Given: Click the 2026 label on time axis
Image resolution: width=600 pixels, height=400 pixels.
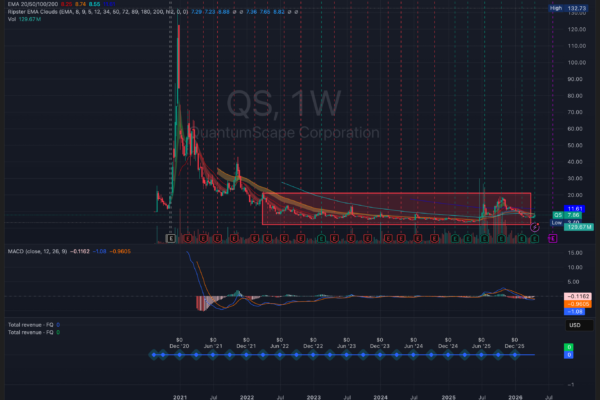Looking at the screenshot, I should coord(515,397).
